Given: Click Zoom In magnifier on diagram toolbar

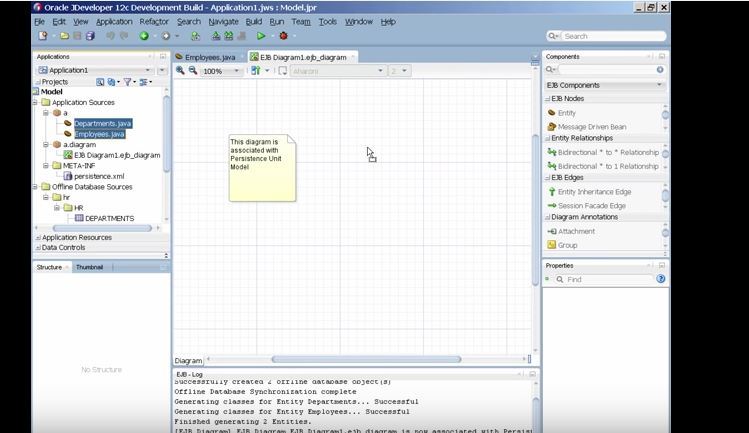Looking at the screenshot, I should pyautogui.click(x=181, y=71).
